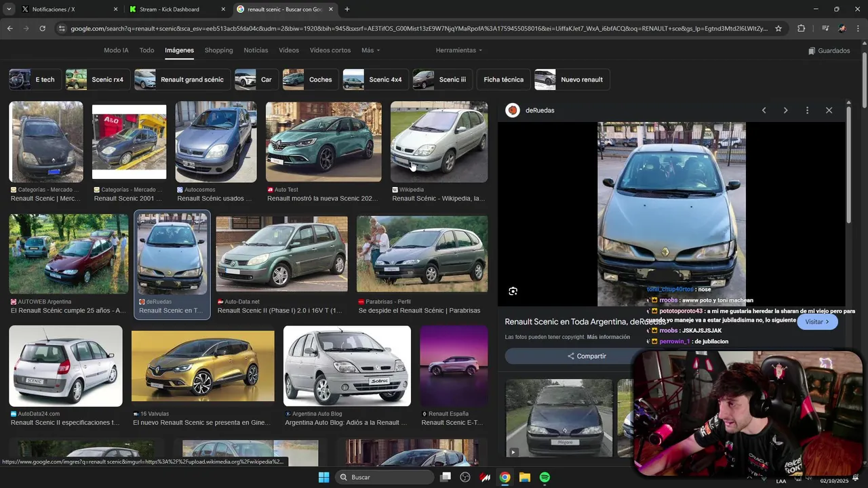Viewport: 868px width, 488px height.
Task: Open File Explorer from the taskbar
Action: [525, 477]
